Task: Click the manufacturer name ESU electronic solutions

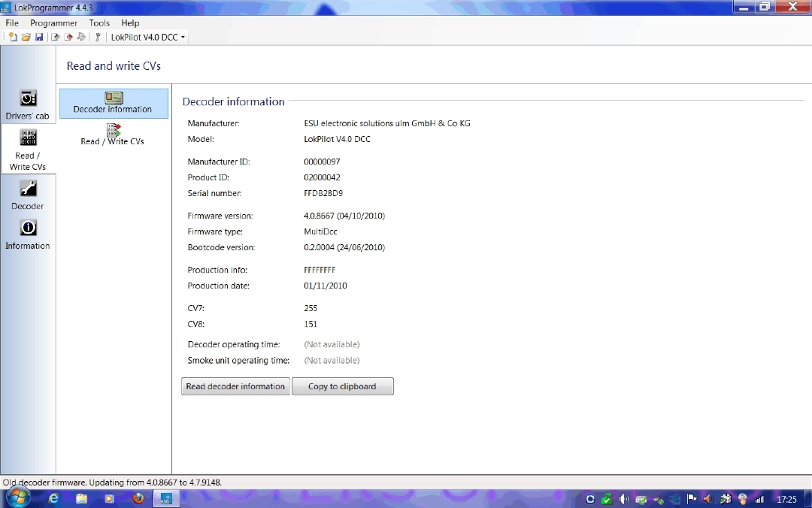Action: click(387, 123)
